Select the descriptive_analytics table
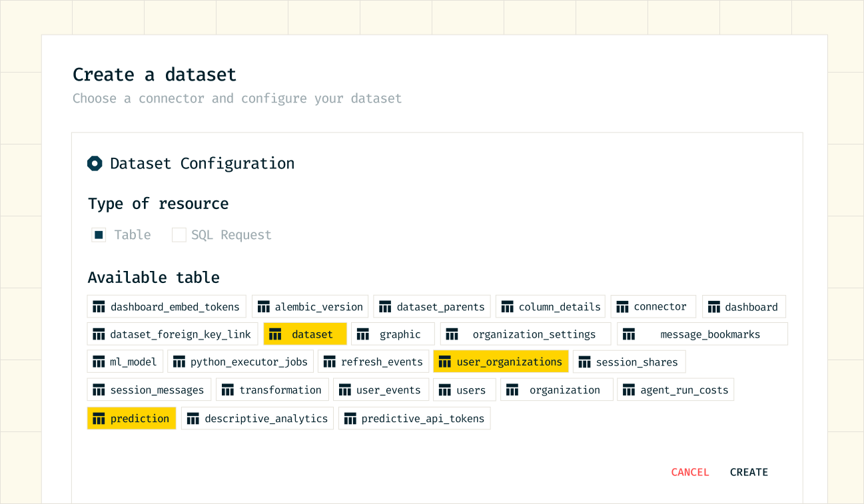864x504 pixels. (x=257, y=418)
